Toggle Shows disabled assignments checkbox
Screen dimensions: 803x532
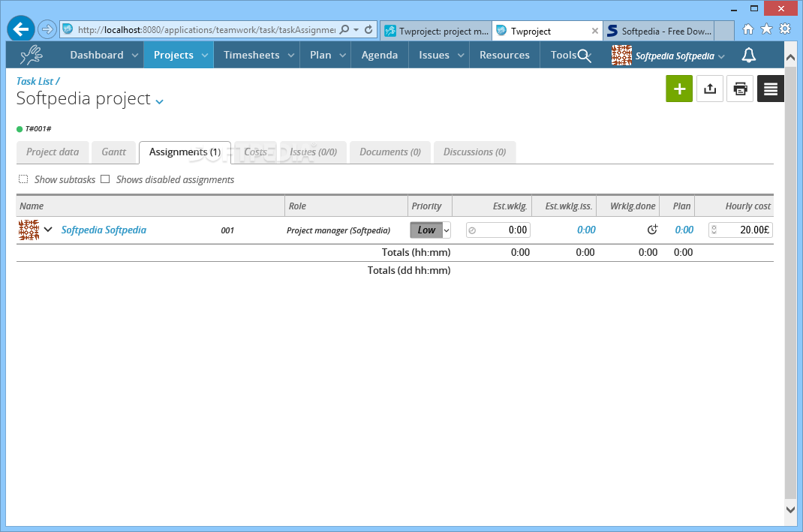[x=105, y=179]
